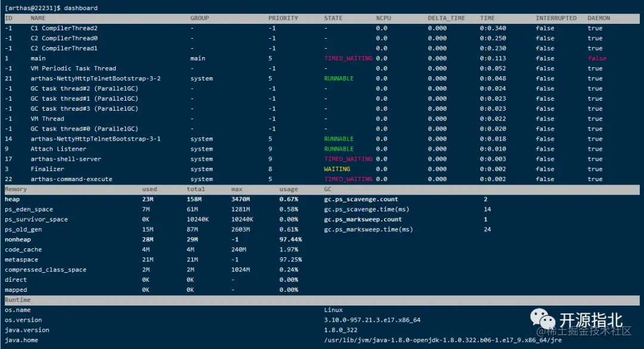This screenshot has height=349, width=644.
Task: Select 'GC task thread#0 (ParallelGC)' text
Action: pos(84,129)
